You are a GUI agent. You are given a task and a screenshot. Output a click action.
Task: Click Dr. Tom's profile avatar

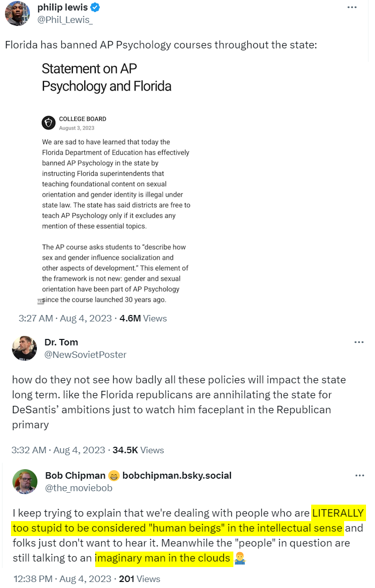click(24, 348)
